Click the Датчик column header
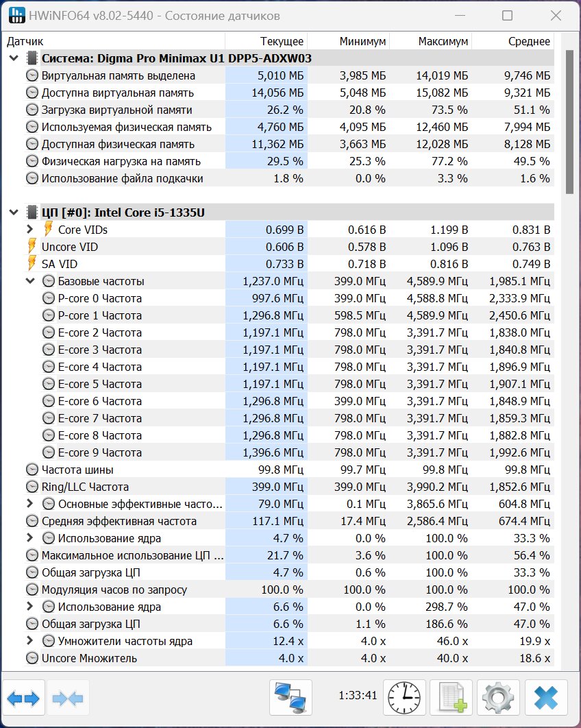Image resolution: width=581 pixels, height=728 pixels. (113, 41)
